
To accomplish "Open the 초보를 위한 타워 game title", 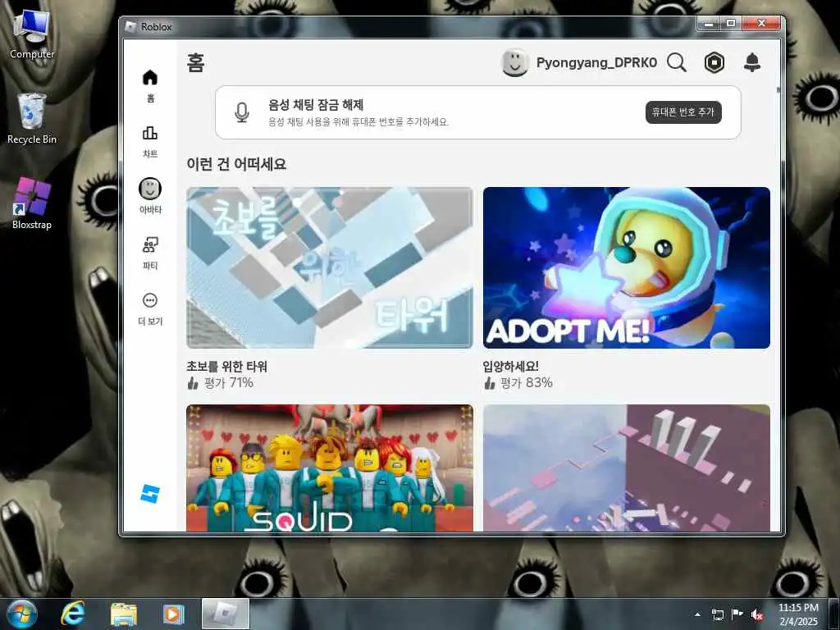I will tap(226, 367).
